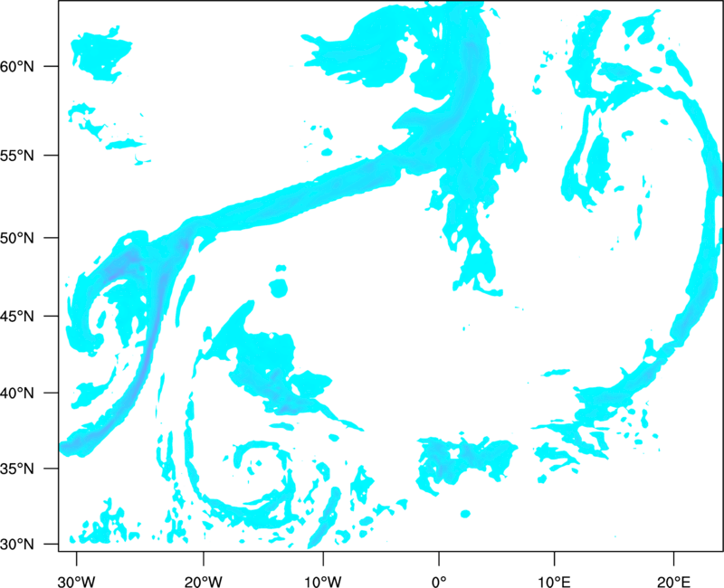This screenshot has height=588, width=724.
Task: Click the 20°E axis tick mark
Action: point(673,558)
